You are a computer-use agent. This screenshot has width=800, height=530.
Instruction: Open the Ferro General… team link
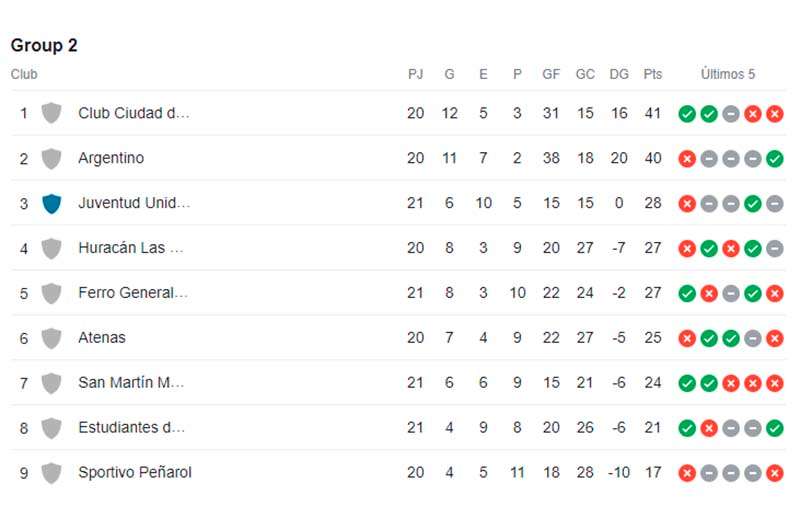133,293
